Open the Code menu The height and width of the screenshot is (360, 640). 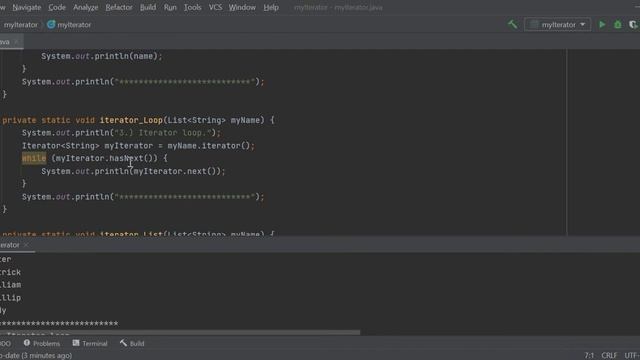click(x=57, y=7)
